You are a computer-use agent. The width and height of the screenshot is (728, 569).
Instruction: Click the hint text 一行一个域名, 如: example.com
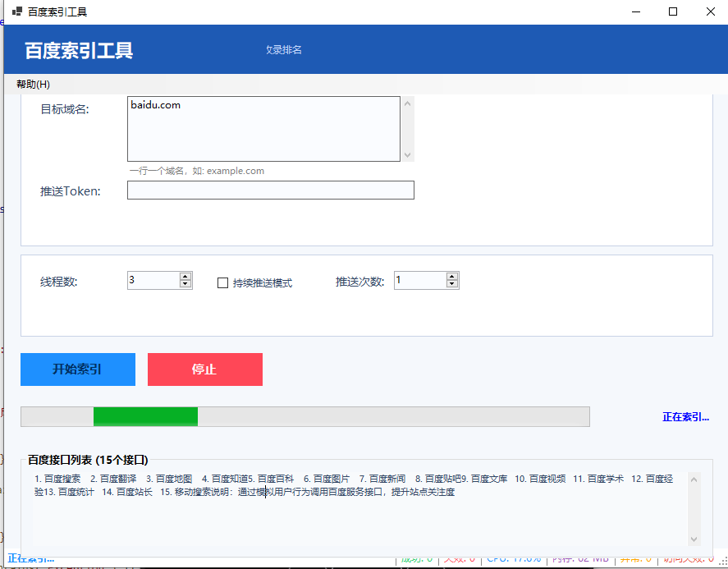[197, 171]
